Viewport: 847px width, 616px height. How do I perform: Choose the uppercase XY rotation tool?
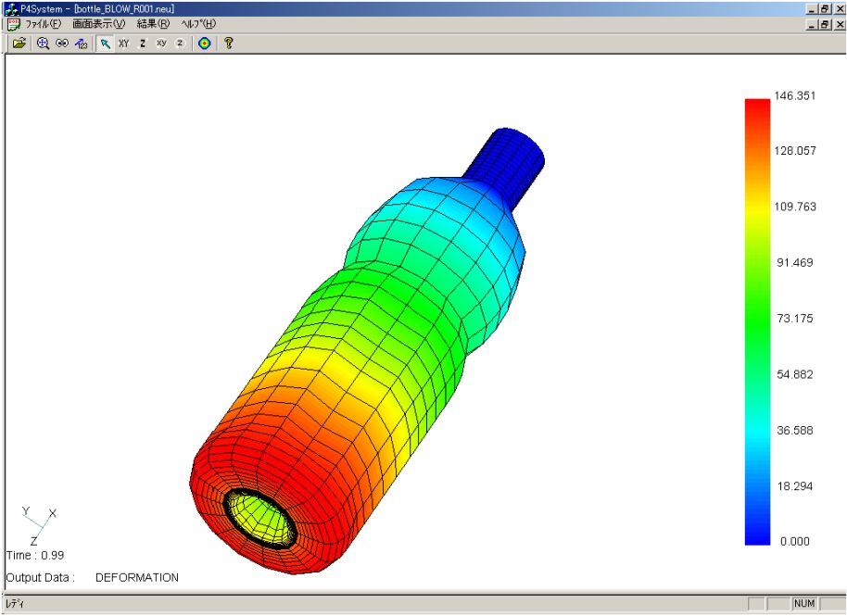(x=124, y=44)
